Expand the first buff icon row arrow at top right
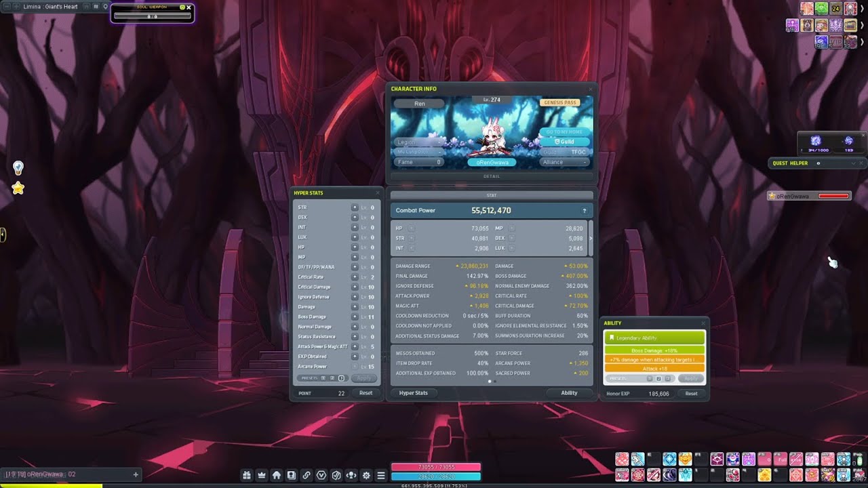 point(862,9)
